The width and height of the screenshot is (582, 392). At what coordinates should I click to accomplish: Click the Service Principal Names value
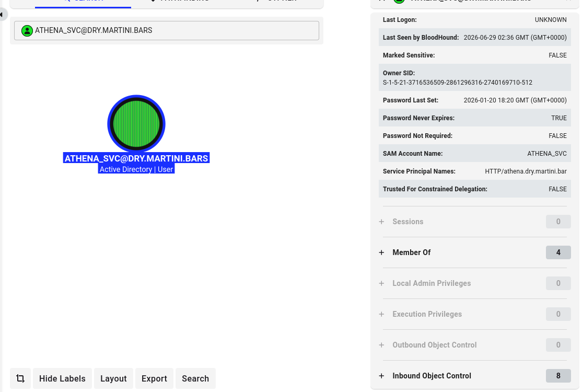coord(526,171)
